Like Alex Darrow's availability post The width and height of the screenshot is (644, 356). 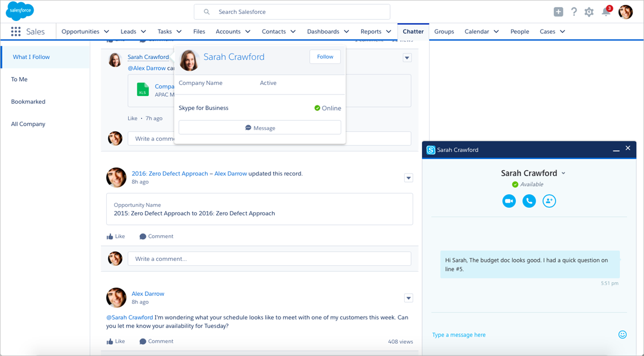pos(115,341)
